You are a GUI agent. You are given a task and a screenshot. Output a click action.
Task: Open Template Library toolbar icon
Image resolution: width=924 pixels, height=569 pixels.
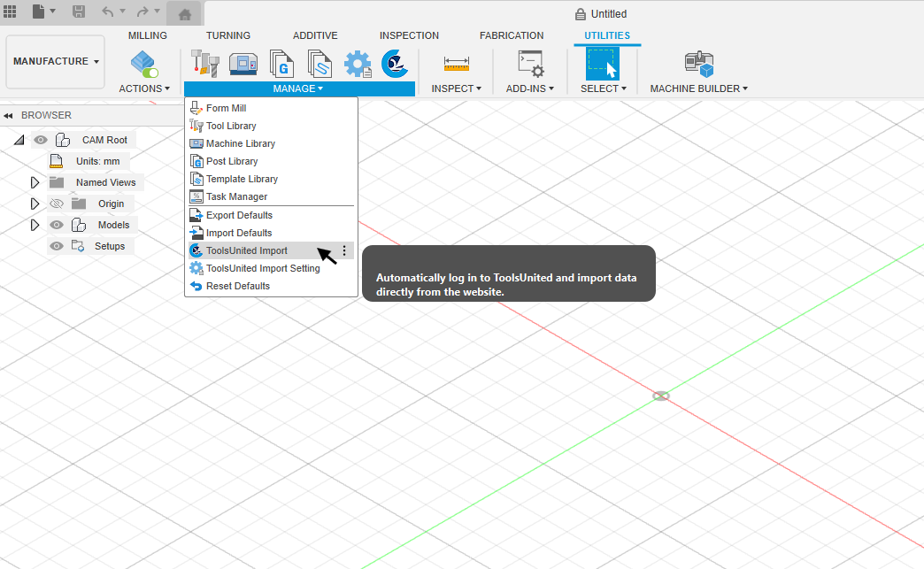pyautogui.click(x=320, y=64)
